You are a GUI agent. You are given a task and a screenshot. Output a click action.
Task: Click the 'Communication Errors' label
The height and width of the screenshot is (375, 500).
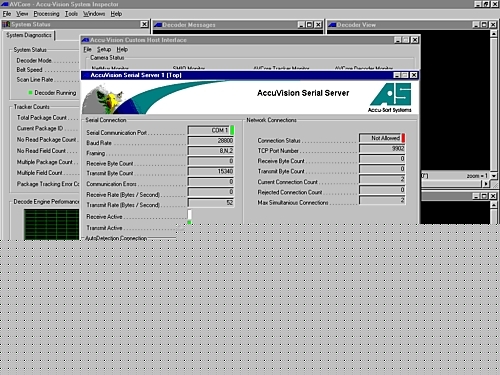pos(111,184)
